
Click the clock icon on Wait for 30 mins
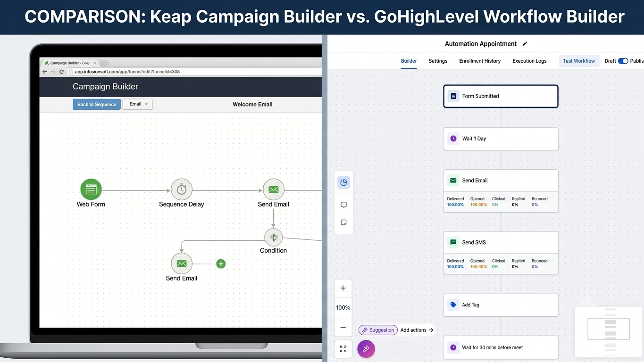[x=453, y=347]
